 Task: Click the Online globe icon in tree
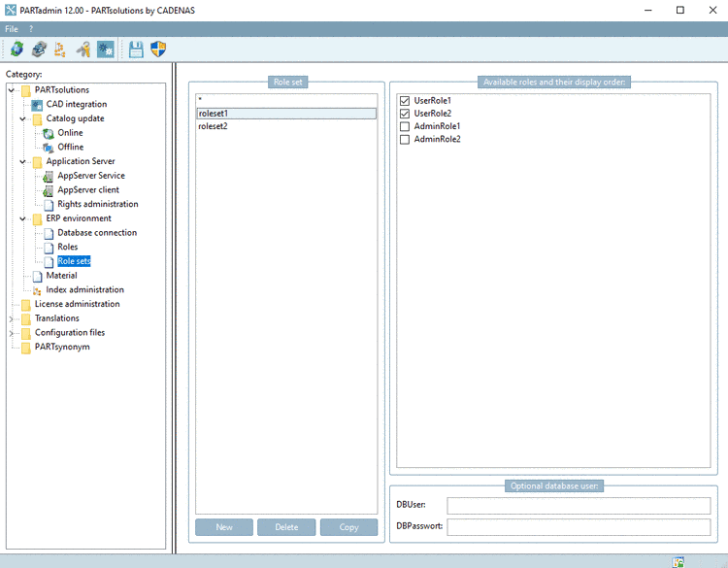coord(49,133)
